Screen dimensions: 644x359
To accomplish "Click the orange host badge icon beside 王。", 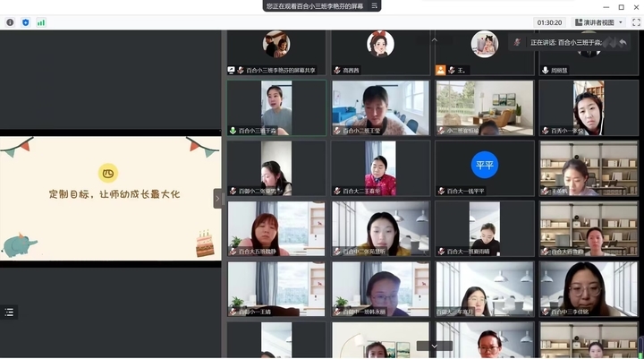I will (x=440, y=71).
